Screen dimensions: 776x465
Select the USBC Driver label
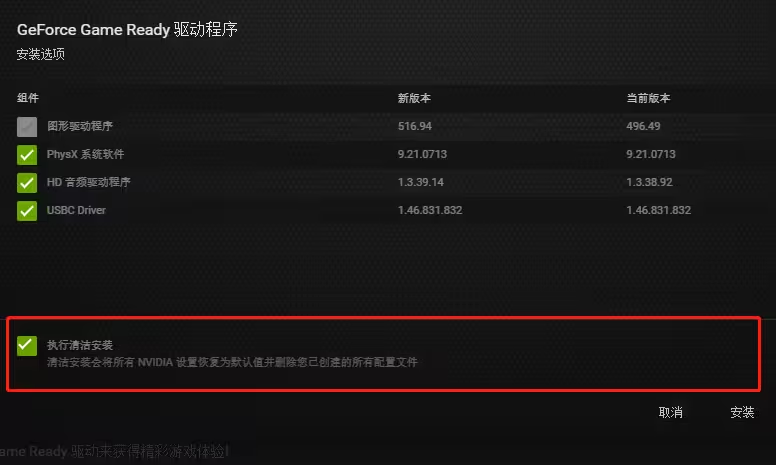(76, 210)
